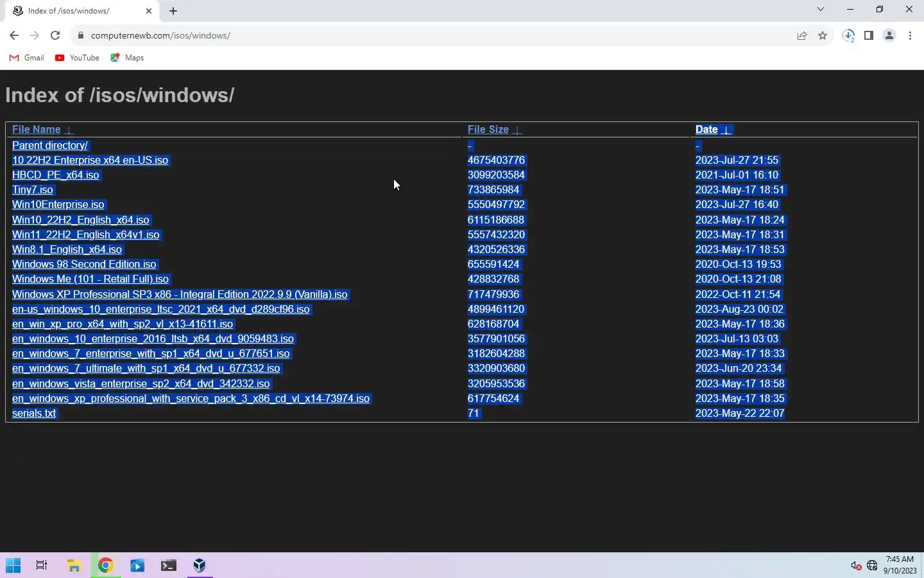Click the Index of /isos/windows/ heading
The width and height of the screenshot is (924, 578).
click(120, 95)
